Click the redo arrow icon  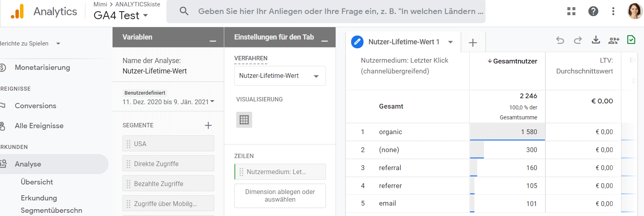(x=577, y=40)
